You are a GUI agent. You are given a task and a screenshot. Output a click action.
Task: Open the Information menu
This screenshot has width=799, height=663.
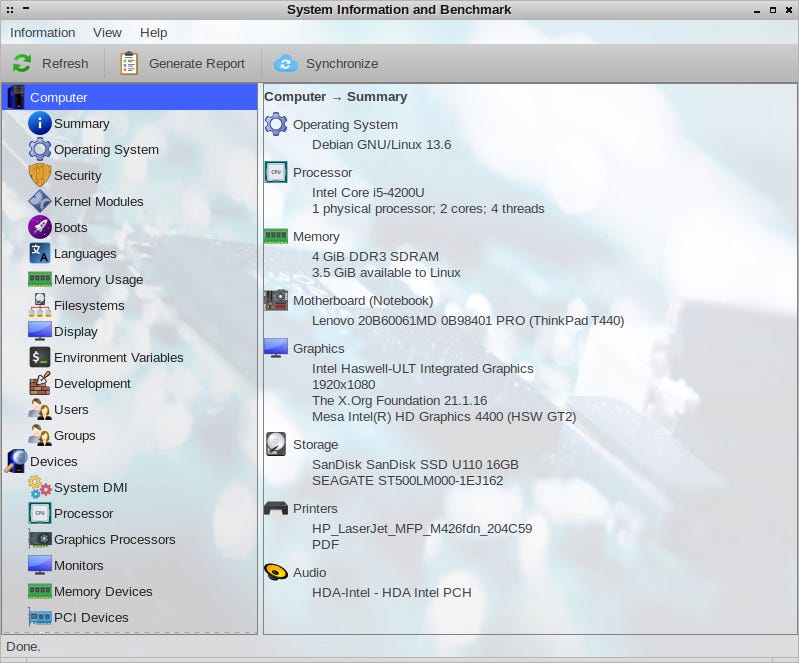pos(42,33)
